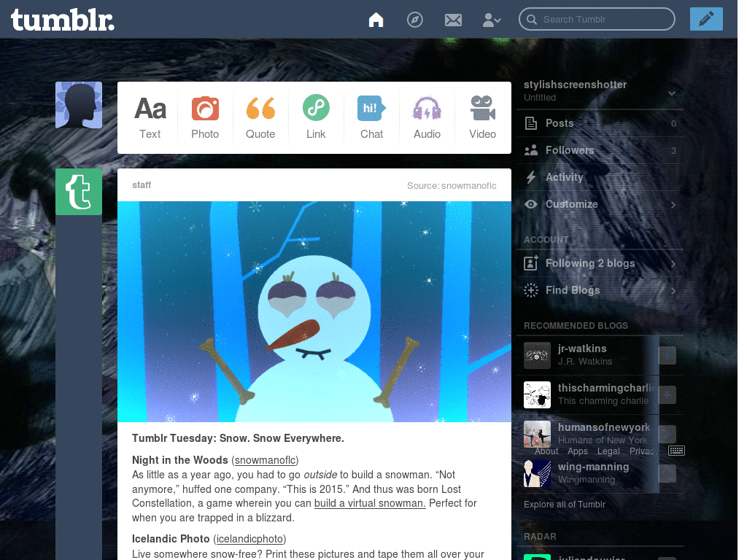This screenshot has width=747, height=560.
Task: Open the Source: snowmanoflc link
Action: pyautogui.click(x=451, y=185)
